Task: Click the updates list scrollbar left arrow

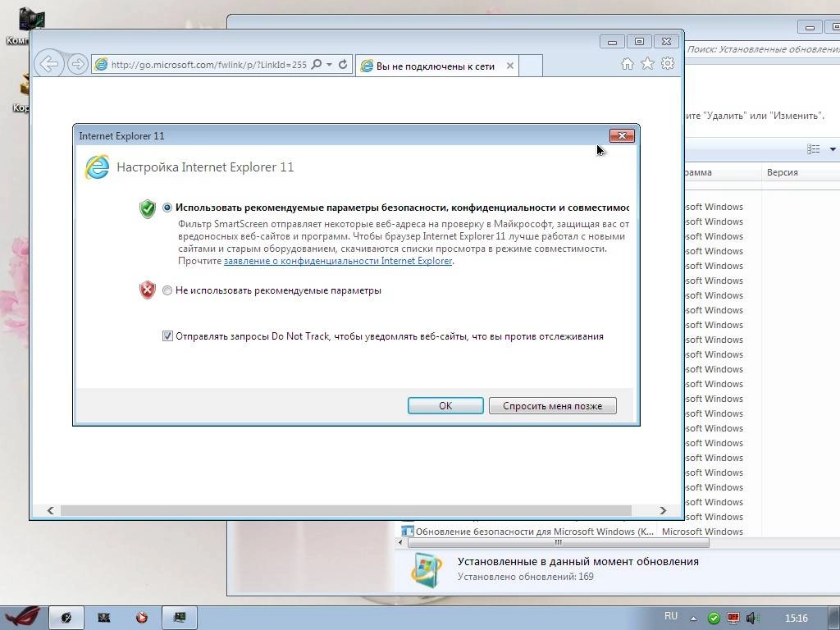Action: (401, 543)
